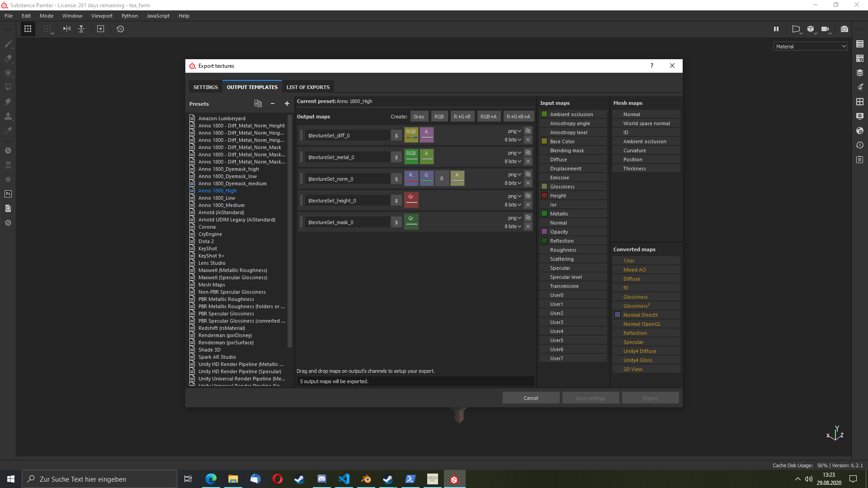This screenshot has height=488, width=868.
Task: Duplicate the selected preset
Action: (258, 103)
